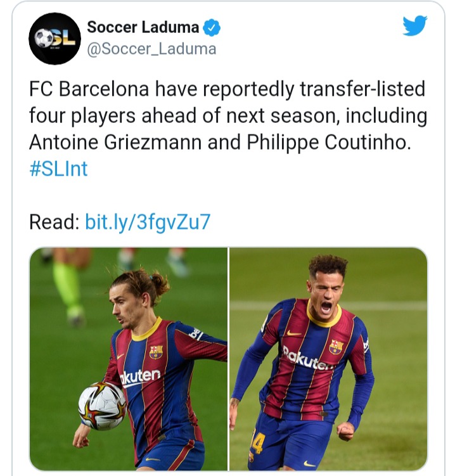Click the soccer ball in the SL logo
Screen dimensions: 455x476
43,38
